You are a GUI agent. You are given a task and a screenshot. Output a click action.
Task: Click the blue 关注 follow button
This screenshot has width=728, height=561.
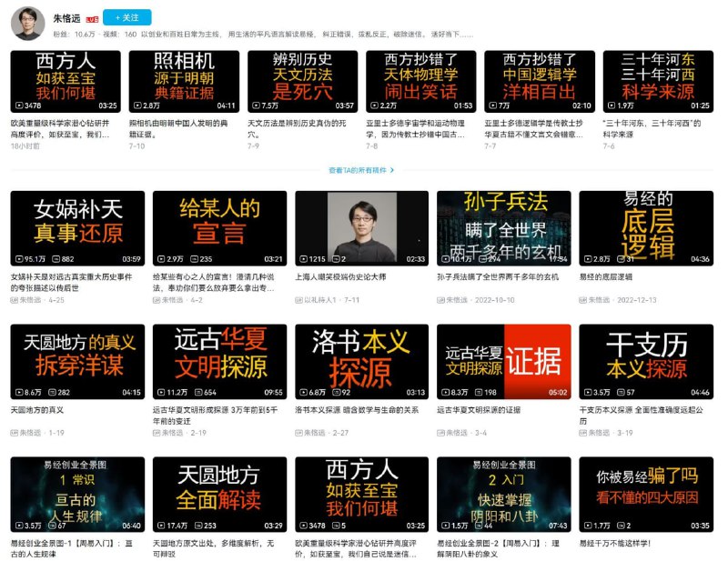[127, 17]
